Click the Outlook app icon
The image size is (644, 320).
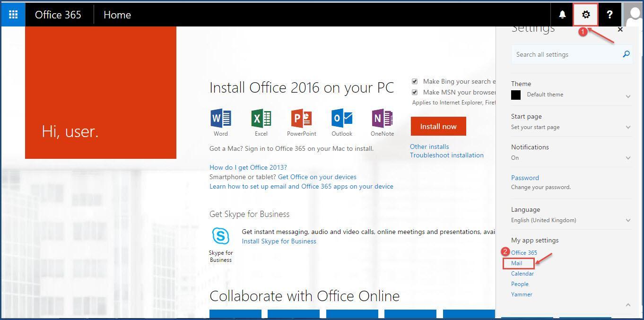(x=342, y=118)
